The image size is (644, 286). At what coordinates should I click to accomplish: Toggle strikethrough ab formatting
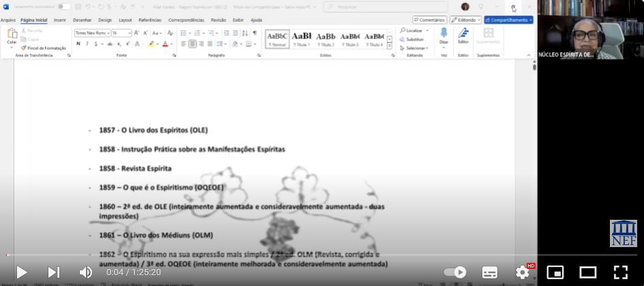[x=110, y=44]
